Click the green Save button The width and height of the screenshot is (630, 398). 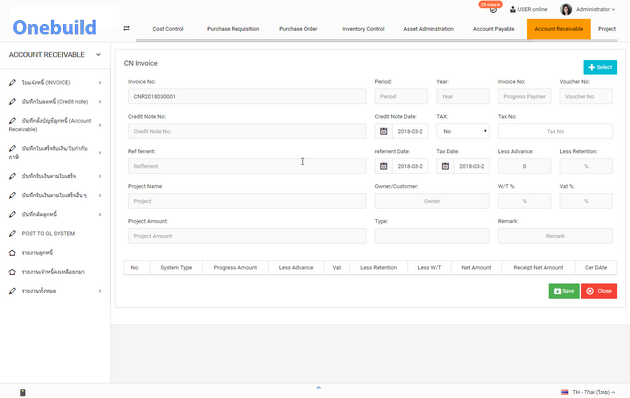[x=564, y=291]
